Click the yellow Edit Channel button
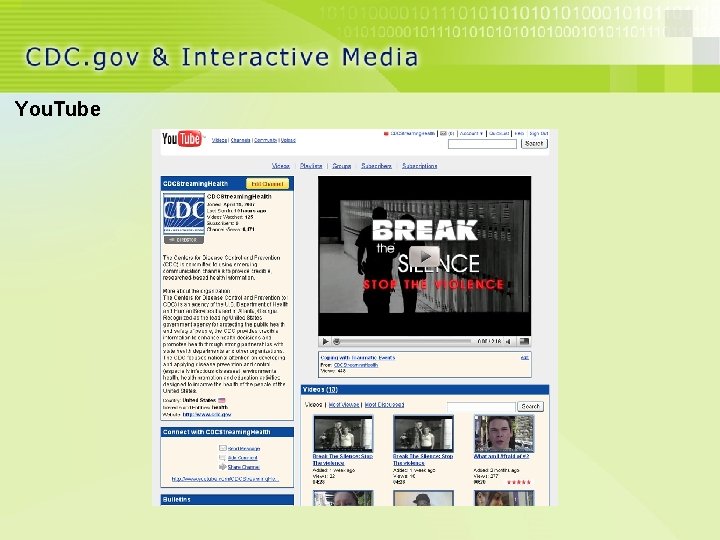Screen dimensions: 720x540 (267, 184)
